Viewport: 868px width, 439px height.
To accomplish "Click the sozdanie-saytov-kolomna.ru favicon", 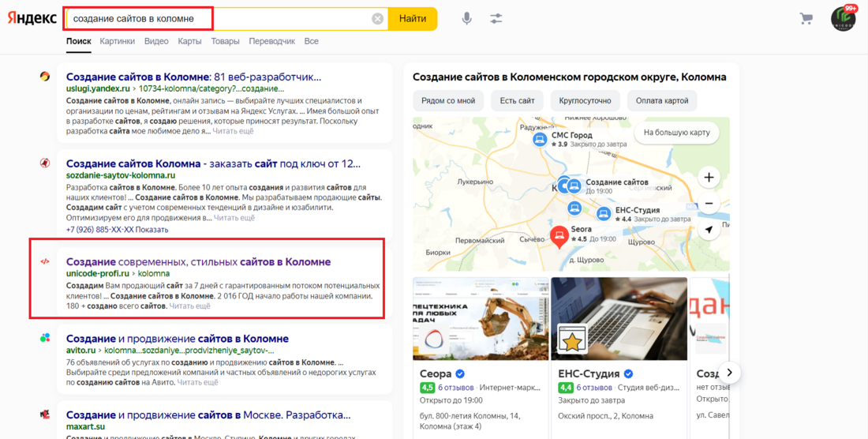I will (x=45, y=163).
